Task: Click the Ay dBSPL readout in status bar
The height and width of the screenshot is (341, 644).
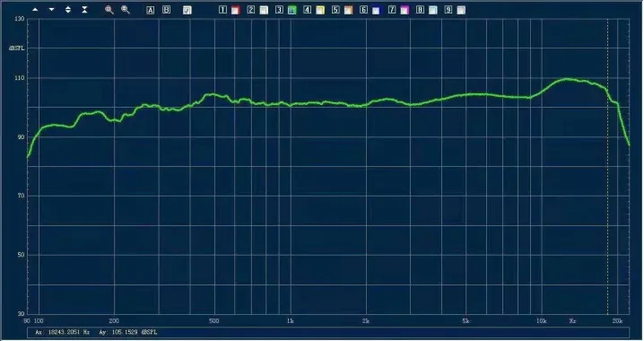Action: [x=128, y=332]
